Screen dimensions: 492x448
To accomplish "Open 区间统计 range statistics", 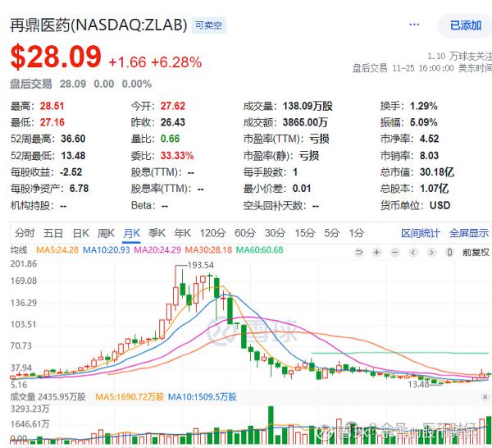I will pyautogui.click(x=421, y=233).
